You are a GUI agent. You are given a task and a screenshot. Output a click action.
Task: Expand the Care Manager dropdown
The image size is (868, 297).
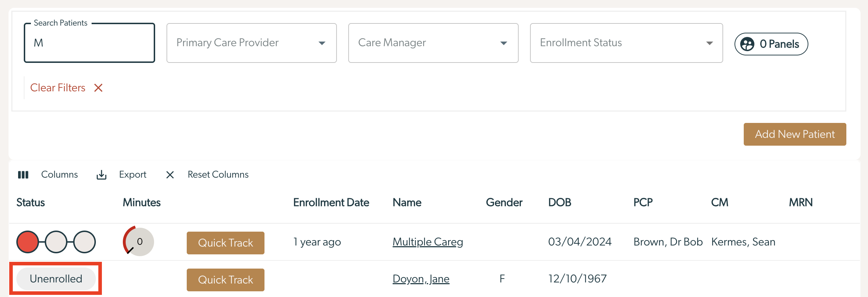(x=433, y=43)
